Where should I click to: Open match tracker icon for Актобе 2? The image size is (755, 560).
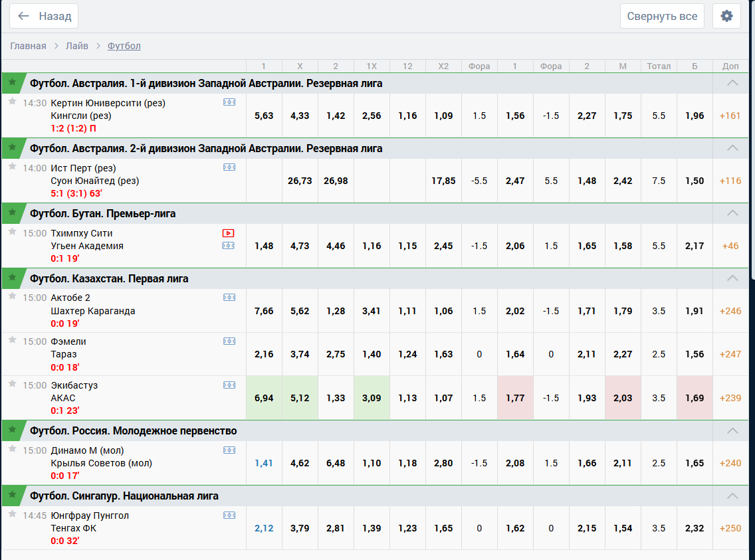pos(229,298)
